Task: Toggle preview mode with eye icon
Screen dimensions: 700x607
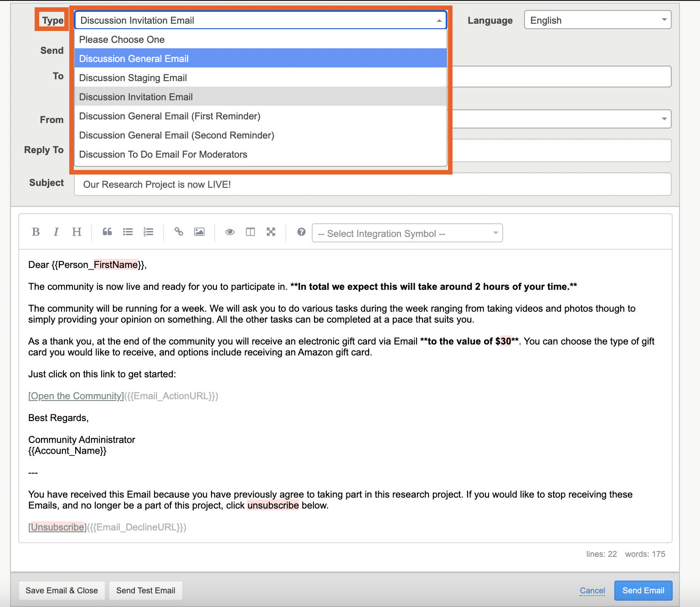Action: pyautogui.click(x=230, y=232)
